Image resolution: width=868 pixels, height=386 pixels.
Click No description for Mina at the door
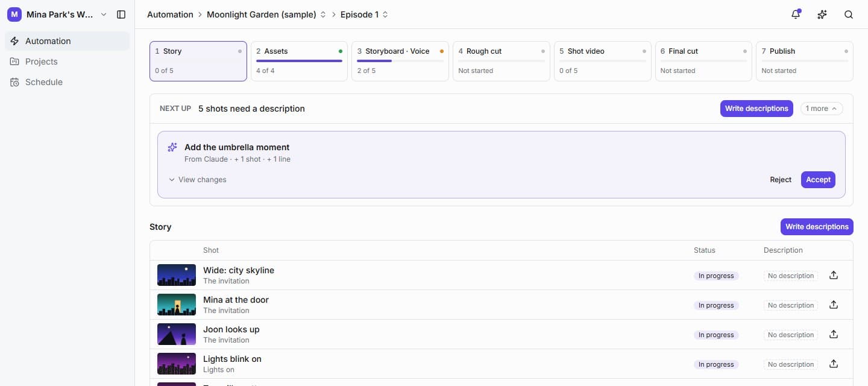tap(791, 305)
